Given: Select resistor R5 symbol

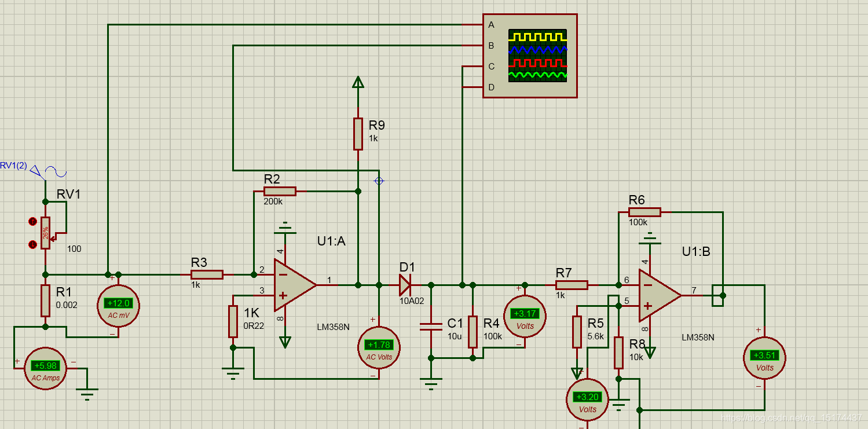Looking at the screenshot, I should point(577,332).
